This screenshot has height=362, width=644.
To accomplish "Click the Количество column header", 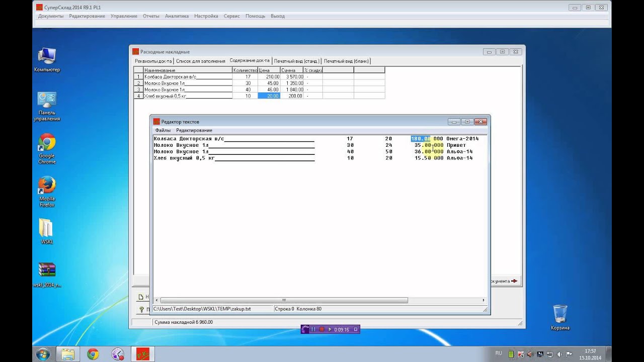I will (245, 70).
